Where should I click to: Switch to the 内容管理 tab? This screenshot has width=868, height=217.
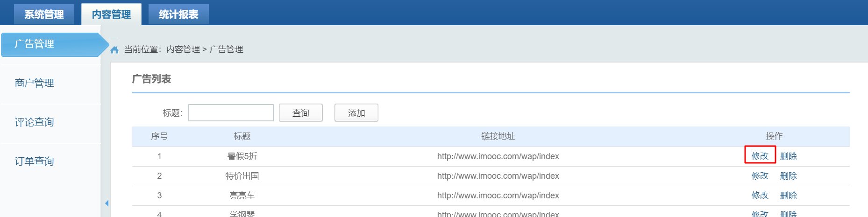[x=112, y=14]
